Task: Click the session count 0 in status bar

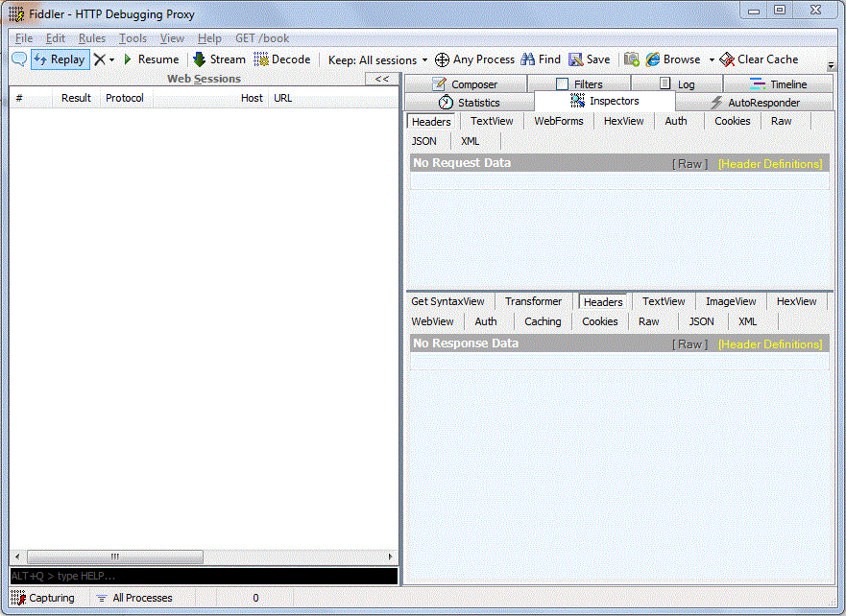Action: click(x=255, y=598)
